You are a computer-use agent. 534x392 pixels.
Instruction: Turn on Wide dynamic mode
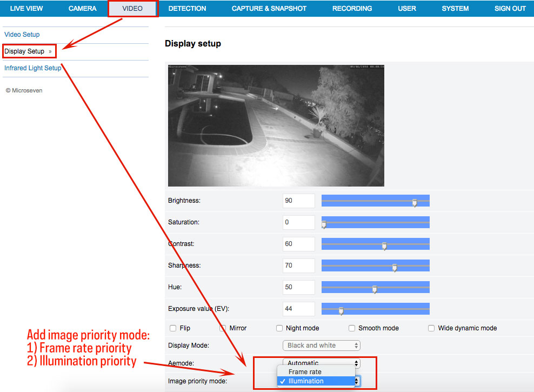point(431,328)
